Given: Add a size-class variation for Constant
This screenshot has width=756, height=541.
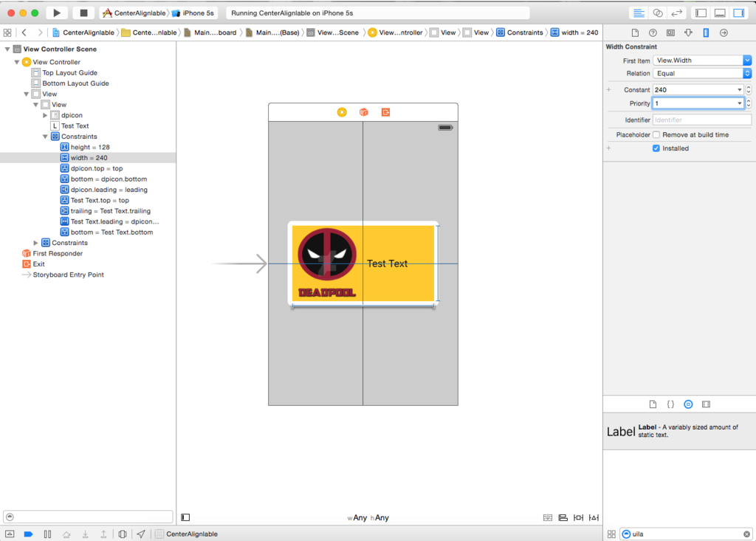Looking at the screenshot, I should (608, 90).
